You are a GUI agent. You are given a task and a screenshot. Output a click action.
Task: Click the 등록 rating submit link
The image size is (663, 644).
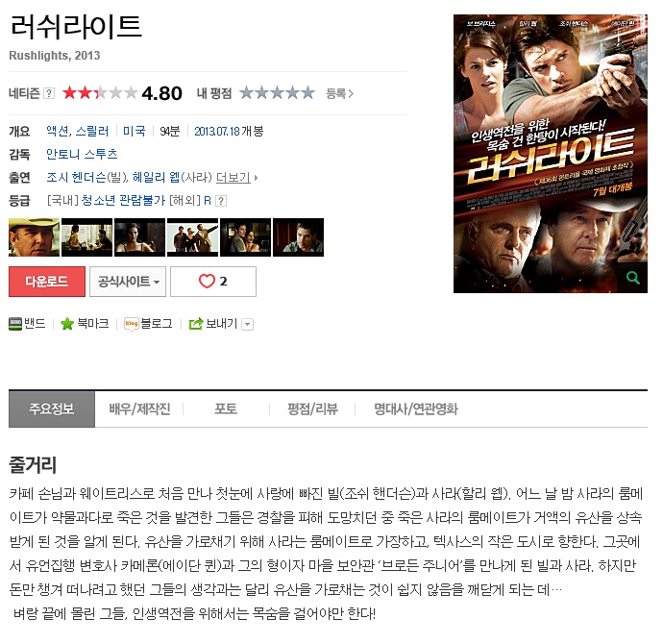click(x=339, y=93)
